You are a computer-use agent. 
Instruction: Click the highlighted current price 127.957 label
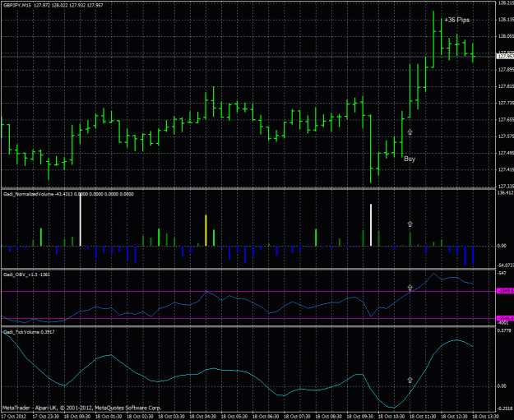click(506, 57)
